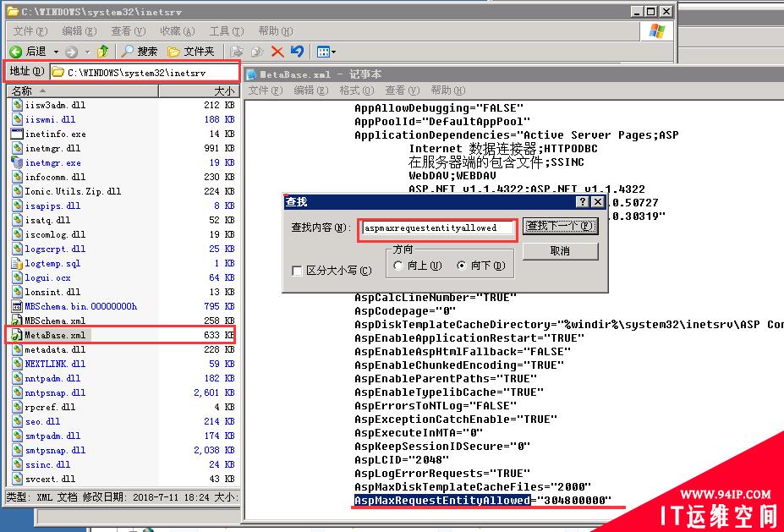Open Explorer's 查看(V) menu
Screen dimensions: 784x532
click(x=128, y=31)
